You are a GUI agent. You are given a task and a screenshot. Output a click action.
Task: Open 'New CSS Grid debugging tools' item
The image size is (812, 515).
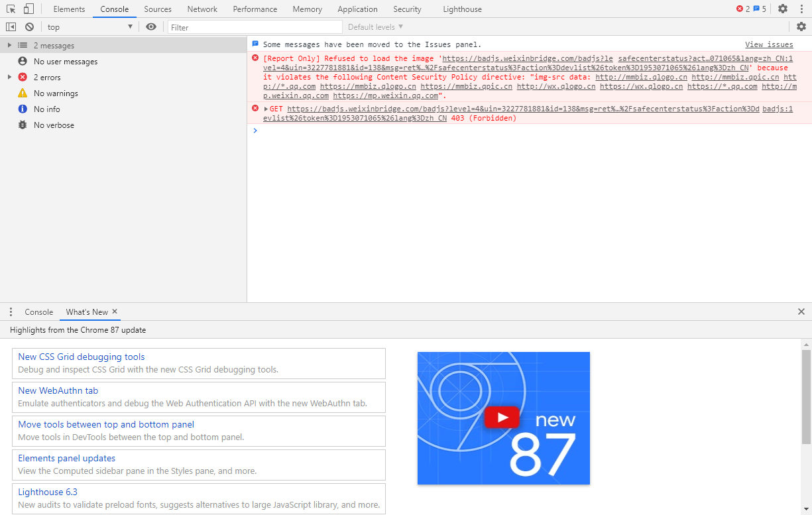tap(199, 363)
